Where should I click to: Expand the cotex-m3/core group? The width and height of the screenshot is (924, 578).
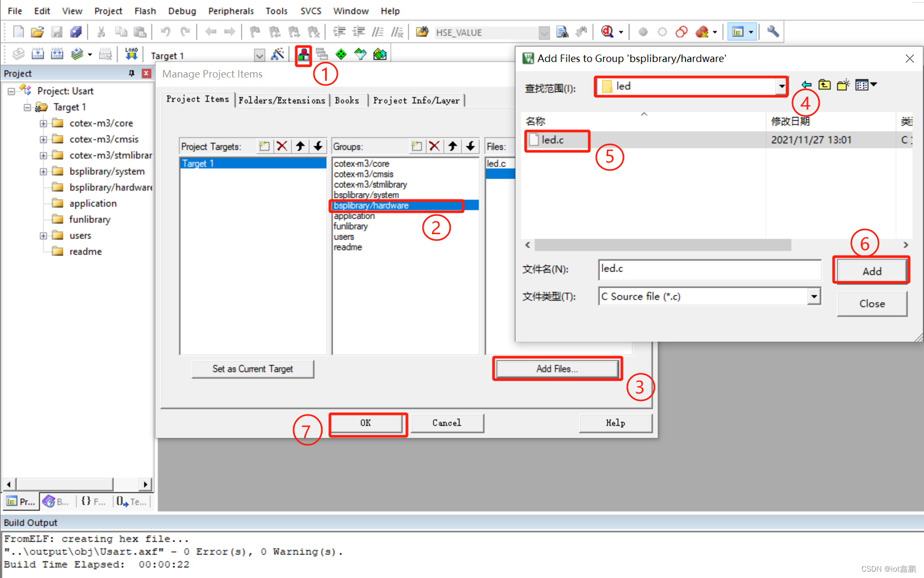click(x=43, y=124)
